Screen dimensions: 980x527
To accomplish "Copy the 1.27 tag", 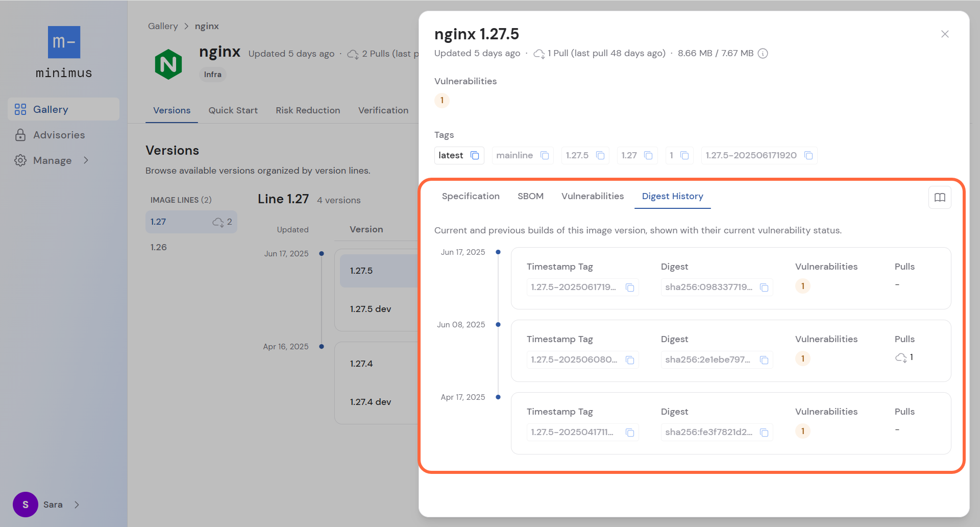I will [x=648, y=155].
